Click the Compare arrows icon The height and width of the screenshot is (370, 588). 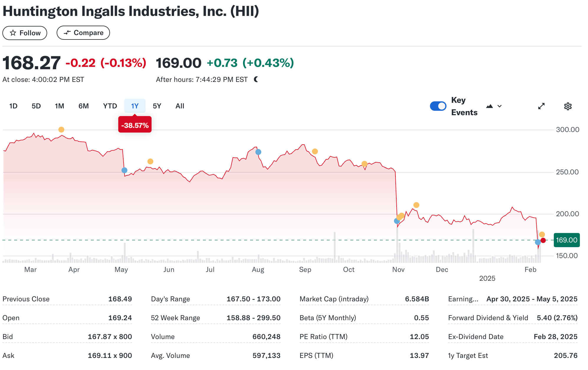point(67,33)
